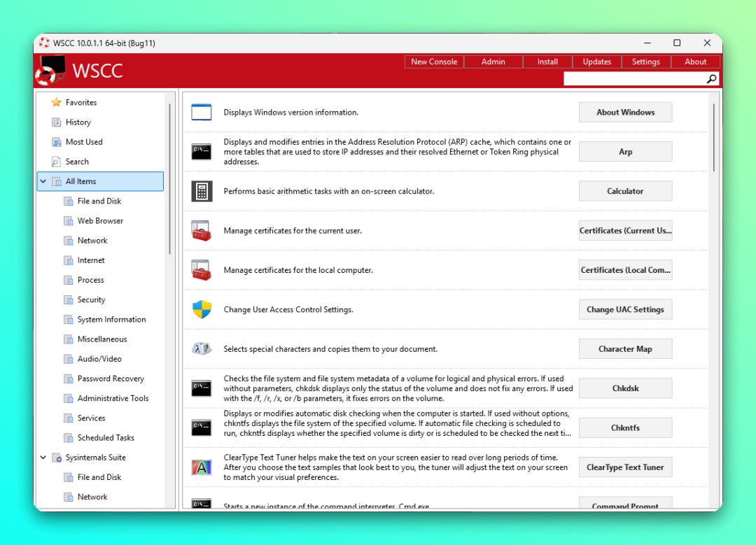
Task: Click the ClearType Text Tuner icon
Action: (202, 467)
